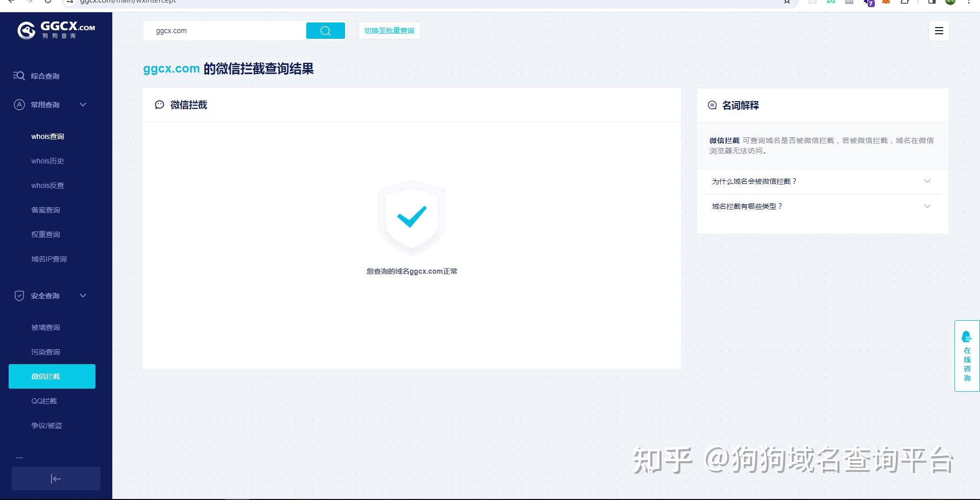Open the browser three-dot menu
The image size is (980, 500).
[969, 2]
